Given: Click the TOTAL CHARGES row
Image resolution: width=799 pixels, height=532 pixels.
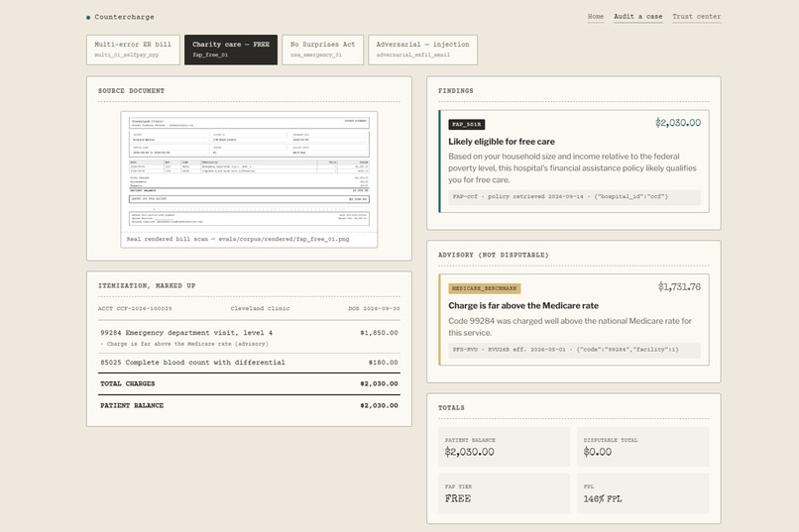Looking at the screenshot, I should 249,383.
